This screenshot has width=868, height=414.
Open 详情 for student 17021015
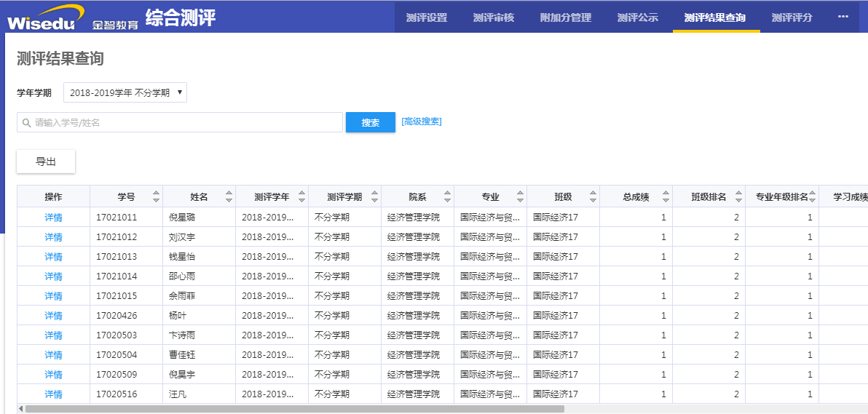coord(54,296)
